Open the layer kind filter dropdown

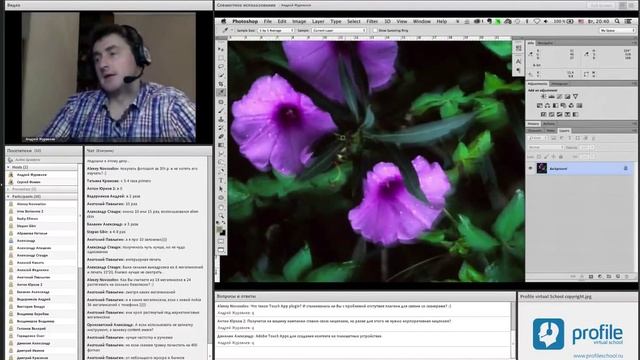(x=537, y=138)
